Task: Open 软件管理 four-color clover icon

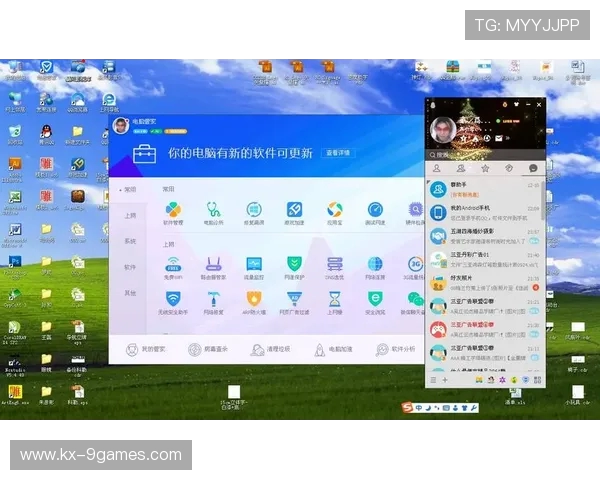Action: [173, 210]
